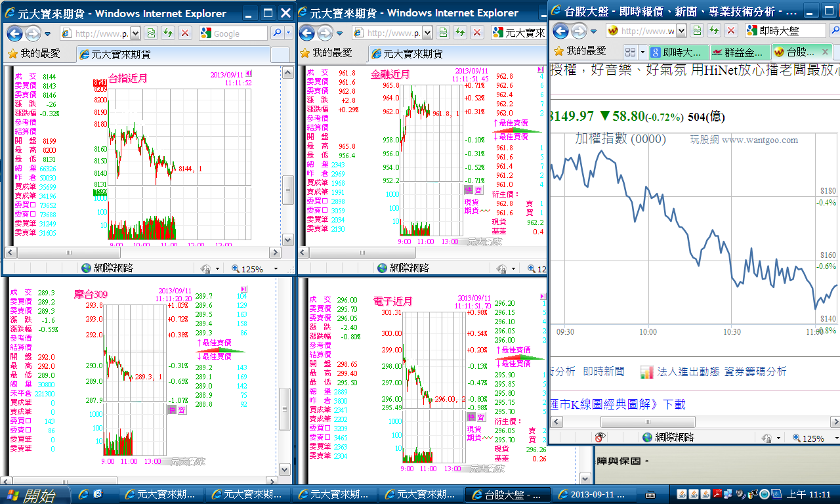Switch to 即時大… tab
840x504 pixels.
pos(678,52)
